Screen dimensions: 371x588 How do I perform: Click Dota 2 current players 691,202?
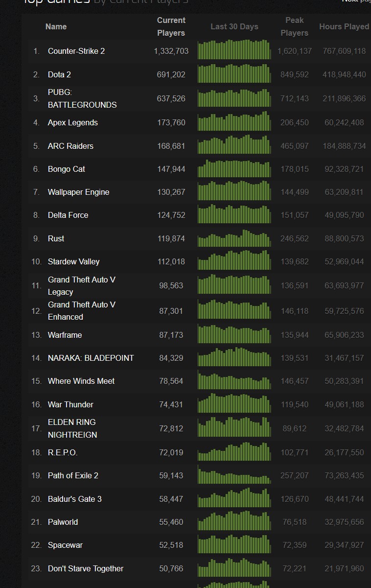pyautogui.click(x=171, y=74)
